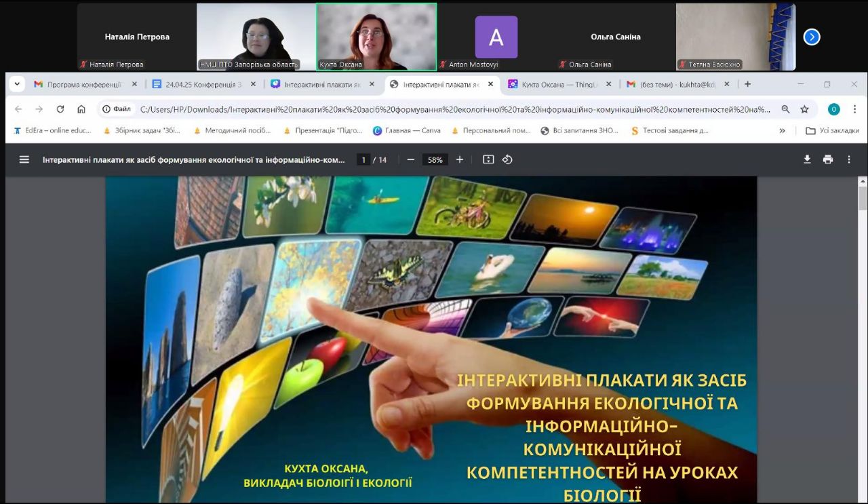868x504 pixels.
Task: Open PDF viewer more options menu
Action: coord(849,159)
